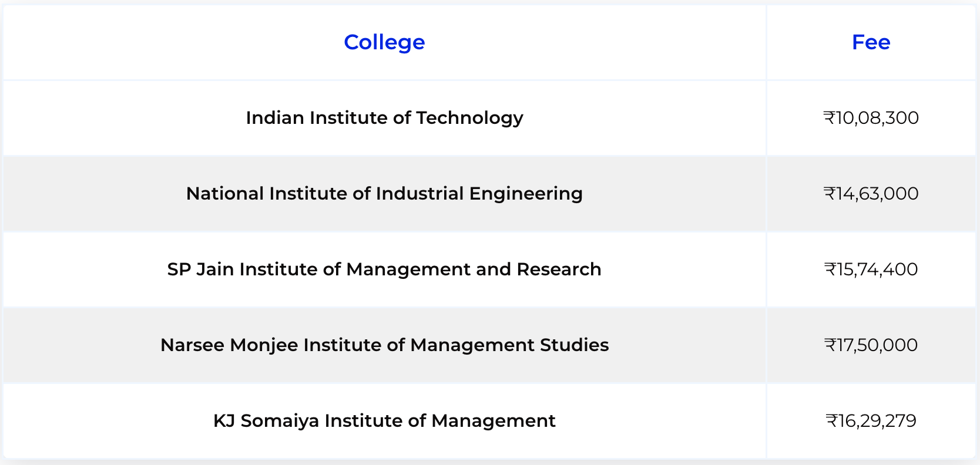
Task: Select Indian Institute of Technology name
Action: 384,118
